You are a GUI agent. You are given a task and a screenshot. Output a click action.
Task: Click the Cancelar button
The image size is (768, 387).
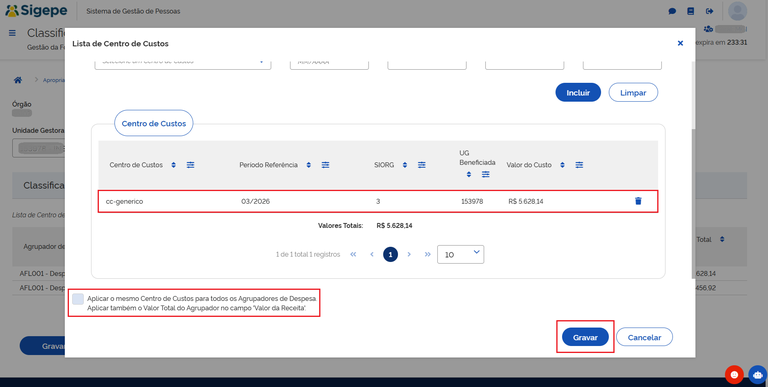(644, 337)
